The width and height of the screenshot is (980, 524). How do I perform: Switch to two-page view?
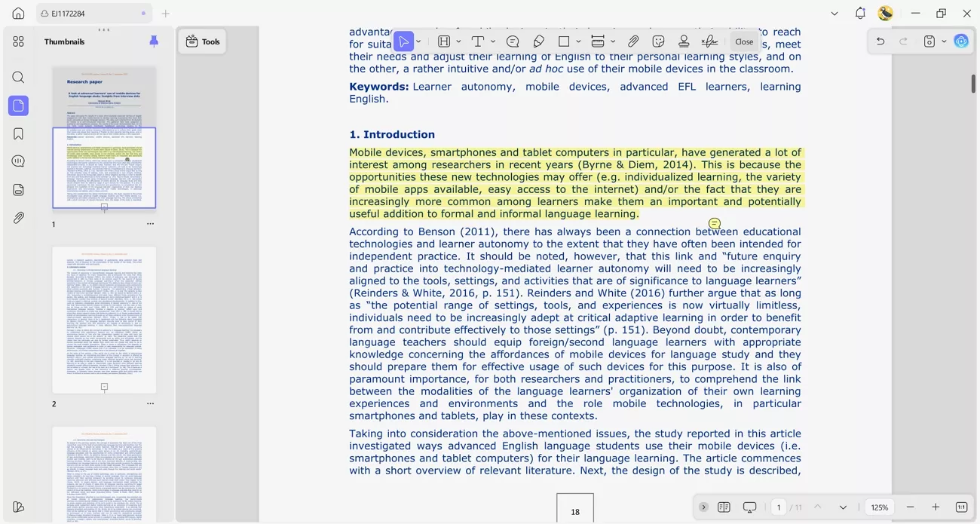click(724, 507)
